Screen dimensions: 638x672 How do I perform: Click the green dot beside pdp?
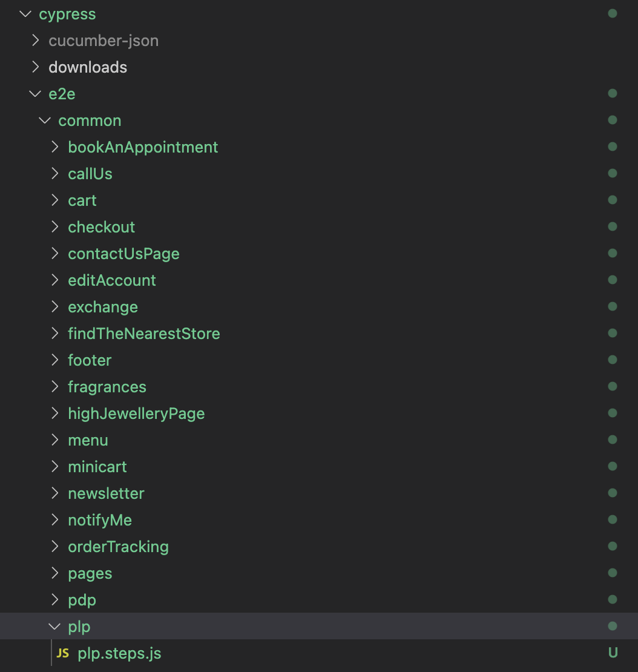pos(612,599)
